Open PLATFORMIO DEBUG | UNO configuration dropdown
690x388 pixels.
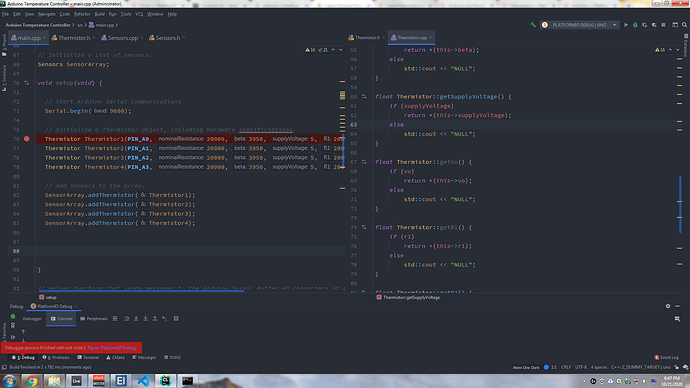pos(580,25)
